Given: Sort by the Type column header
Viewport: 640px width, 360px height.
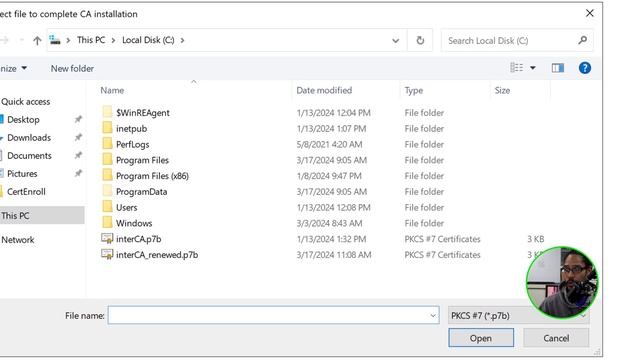Looking at the screenshot, I should click(x=413, y=90).
